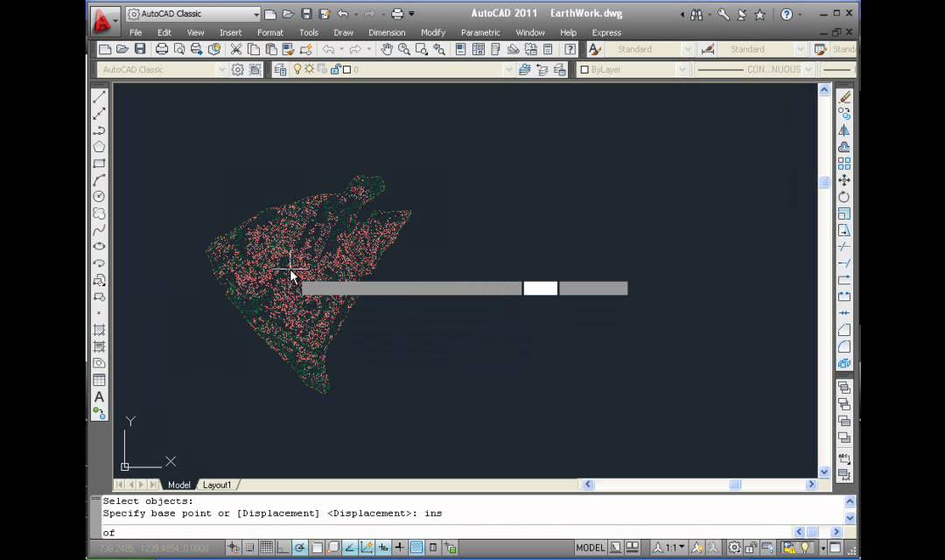The image size is (945, 560).
Task: Toggle Object Snap in status bar
Action: pos(317,548)
